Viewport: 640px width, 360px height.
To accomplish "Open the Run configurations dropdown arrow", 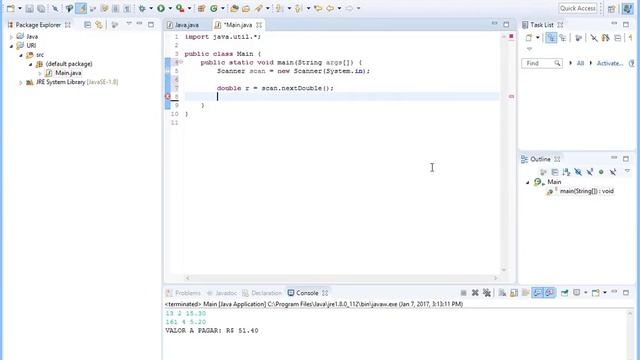I will tap(170, 8).
